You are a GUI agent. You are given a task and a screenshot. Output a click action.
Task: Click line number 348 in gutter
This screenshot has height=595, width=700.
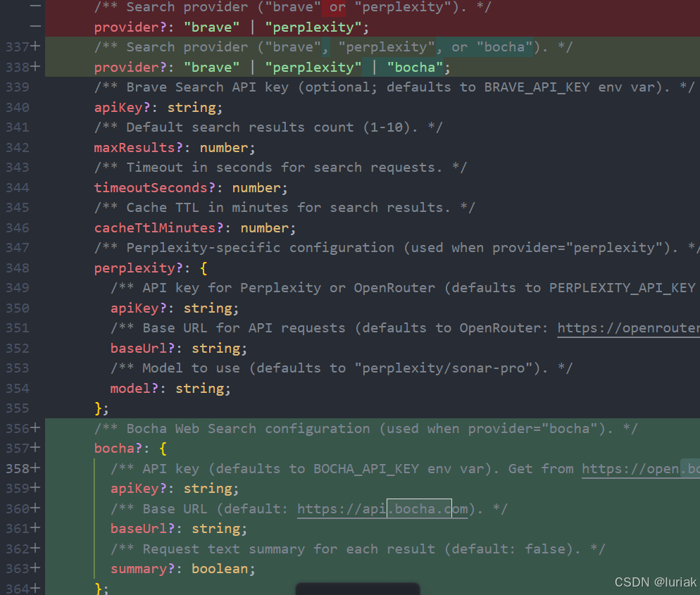tap(18, 268)
